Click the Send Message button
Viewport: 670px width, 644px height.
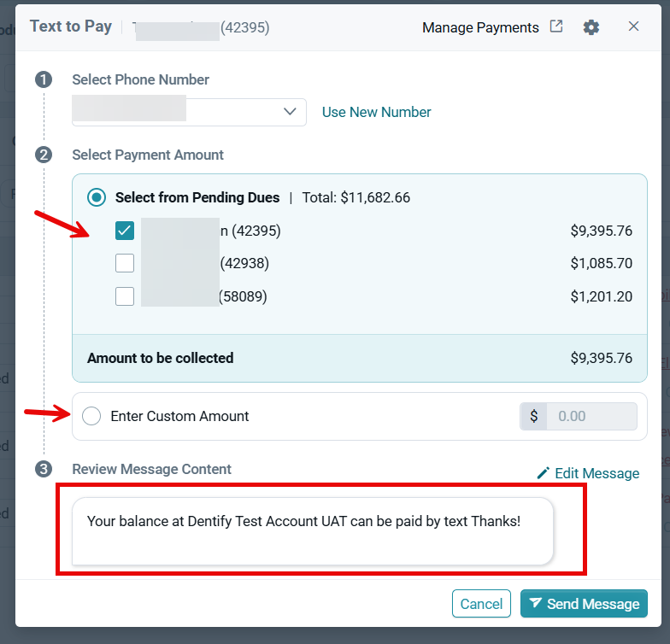click(584, 603)
